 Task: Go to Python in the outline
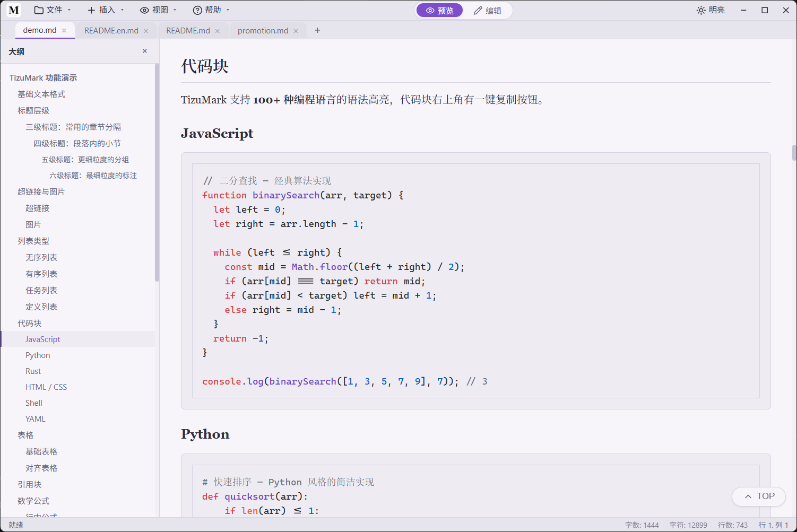38,355
